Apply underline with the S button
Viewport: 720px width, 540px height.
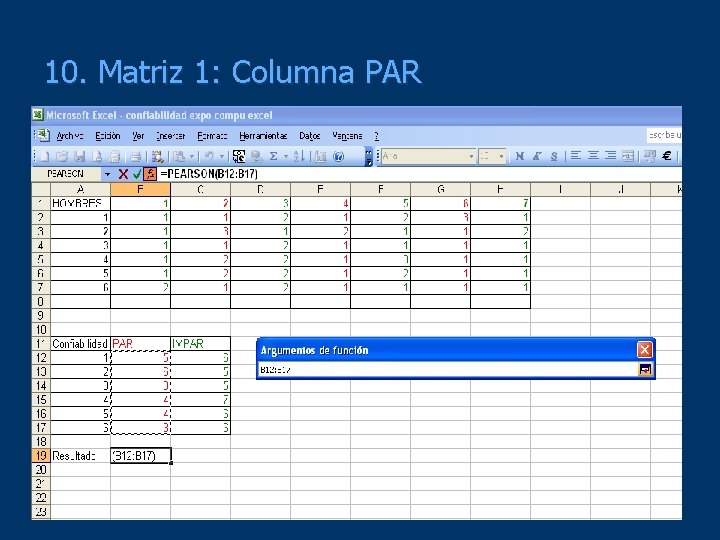[554, 157]
